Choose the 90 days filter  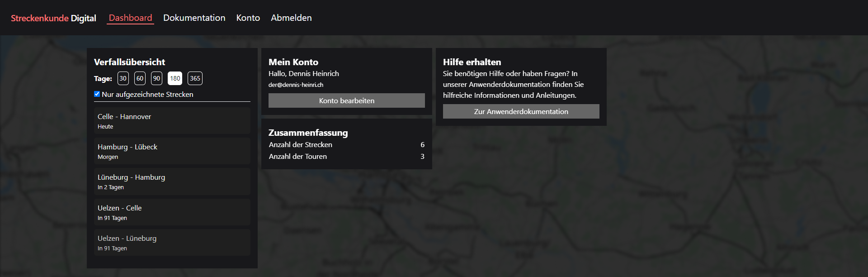point(156,78)
